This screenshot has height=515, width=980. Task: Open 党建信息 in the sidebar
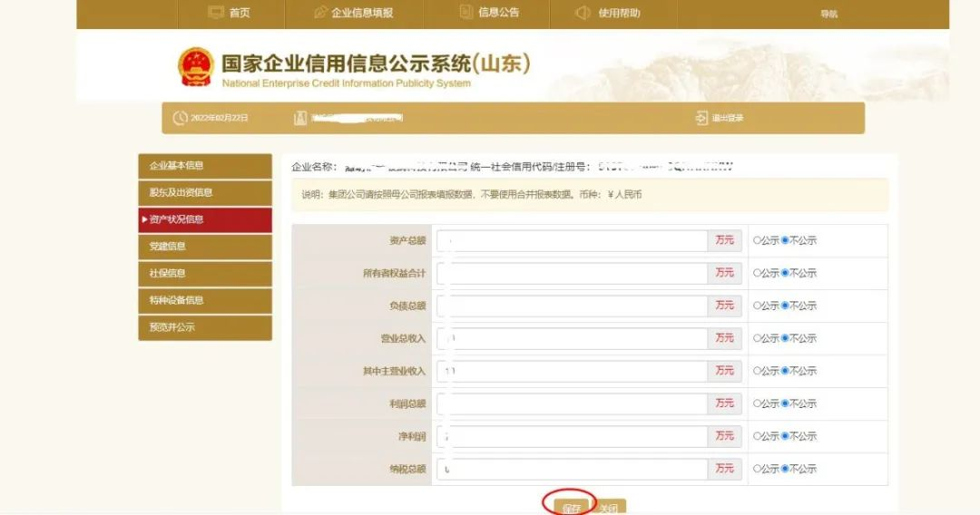click(205, 247)
